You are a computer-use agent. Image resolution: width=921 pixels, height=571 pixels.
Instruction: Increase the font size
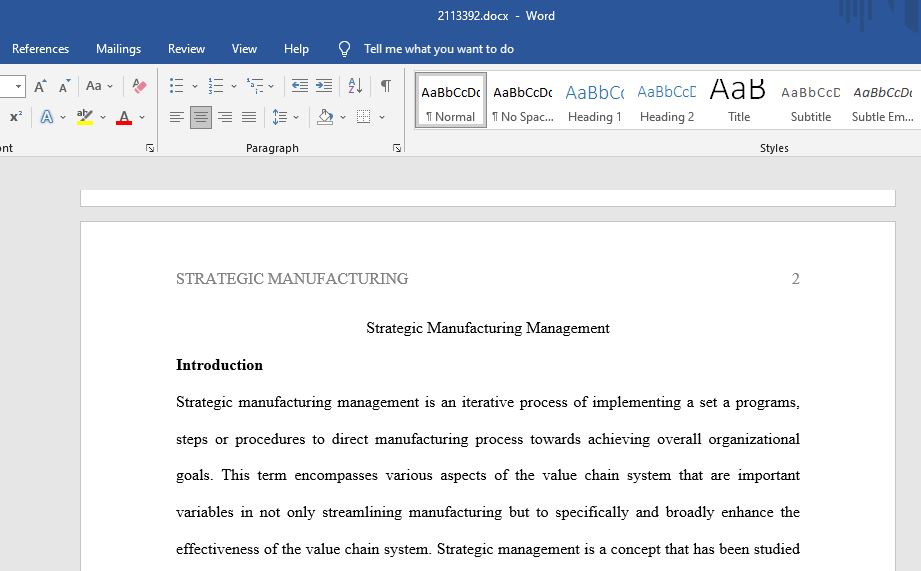click(x=40, y=86)
